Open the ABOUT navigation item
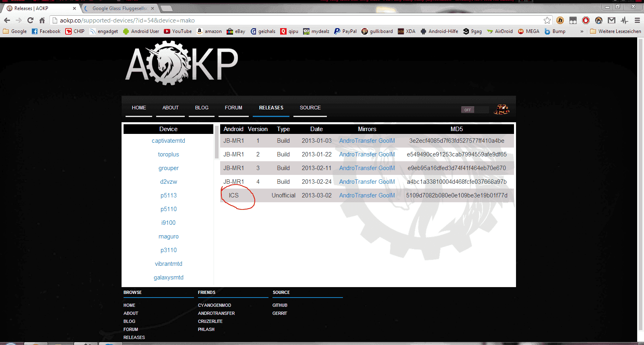 coord(171,108)
